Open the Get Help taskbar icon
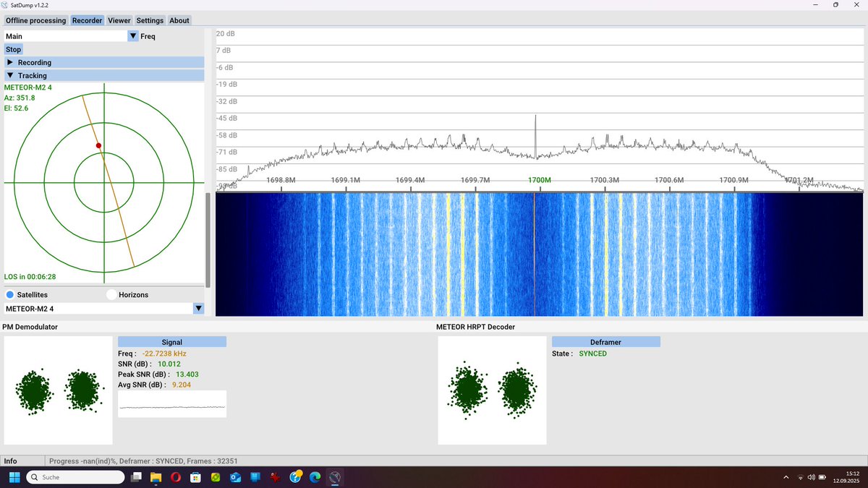868x488 pixels. coord(295,477)
